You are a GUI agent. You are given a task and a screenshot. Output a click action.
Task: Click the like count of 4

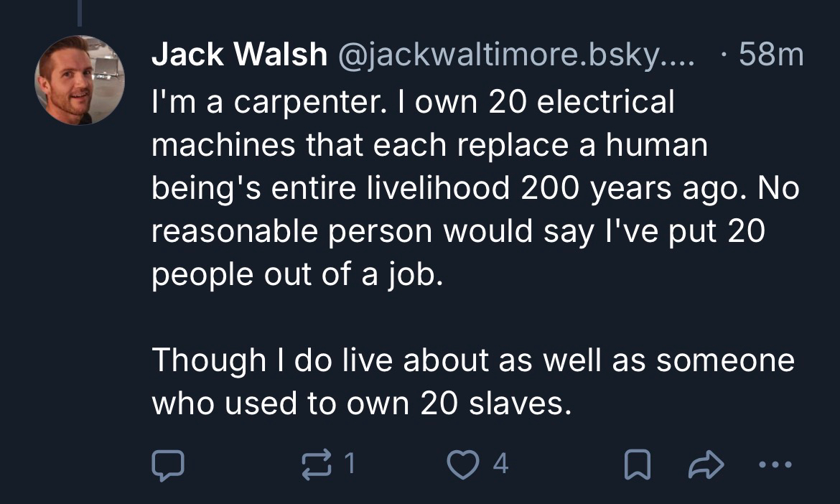(x=501, y=465)
